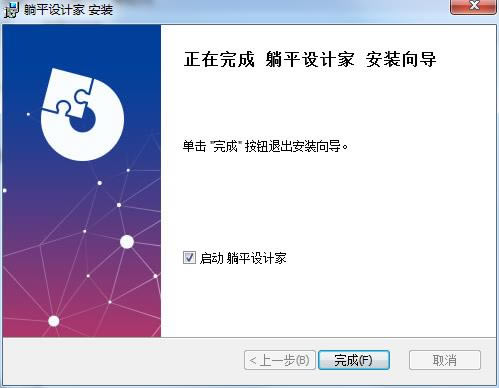Click the 躺平设计家 安装 title bar text
Image resolution: width=499 pixels, height=388 pixels.
click(68, 10)
